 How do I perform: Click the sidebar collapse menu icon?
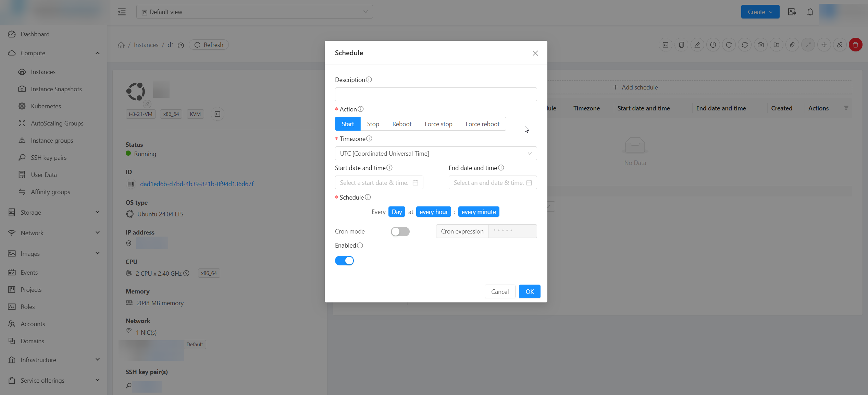pos(122,12)
